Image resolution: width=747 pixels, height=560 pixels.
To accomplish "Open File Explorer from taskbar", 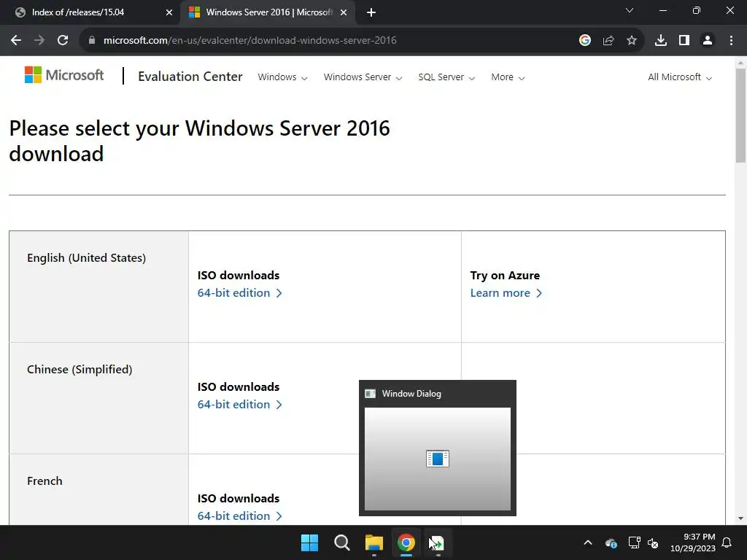I will 374,542.
